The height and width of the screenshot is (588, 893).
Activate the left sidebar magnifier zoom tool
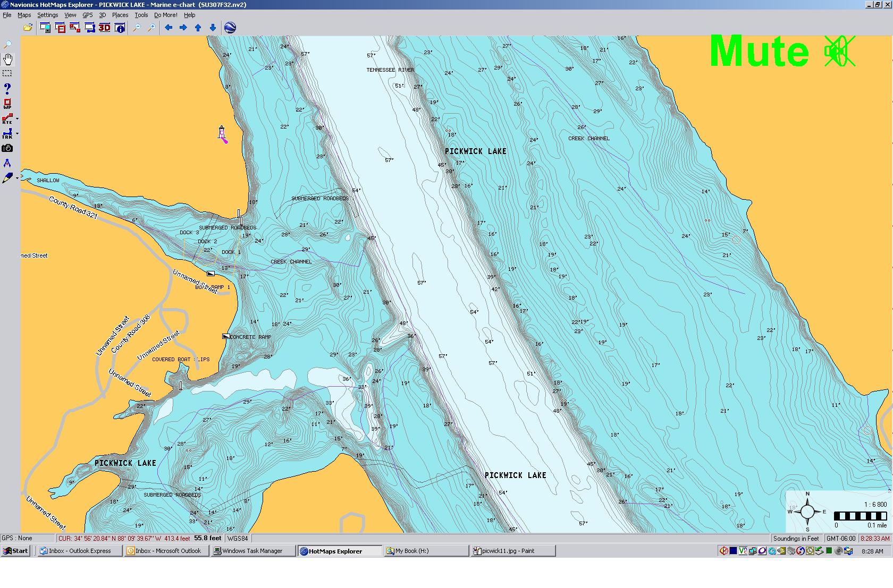tap(7, 45)
